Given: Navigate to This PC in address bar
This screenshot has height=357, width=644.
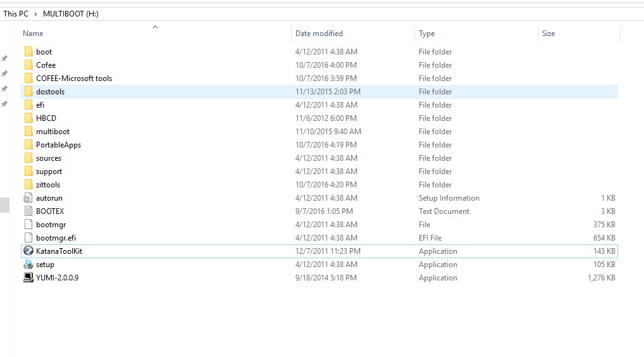Looking at the screenshot, I should click(x=16, y=13).
